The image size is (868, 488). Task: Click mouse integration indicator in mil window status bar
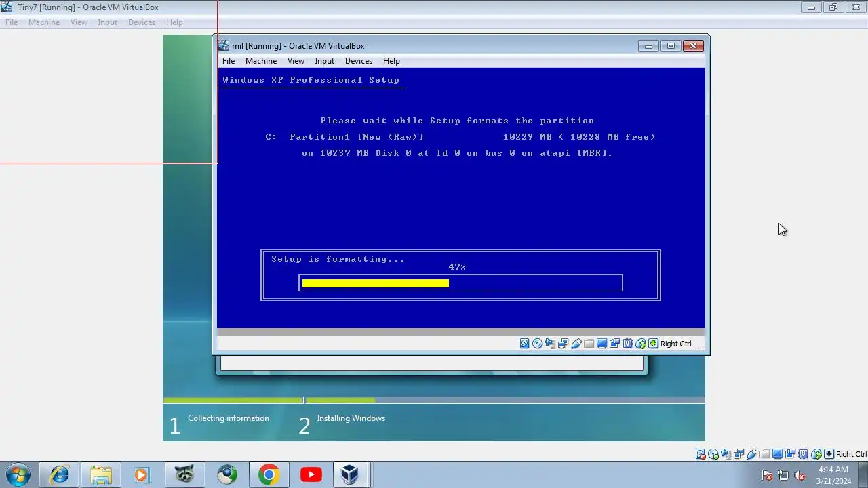(641, 344)
